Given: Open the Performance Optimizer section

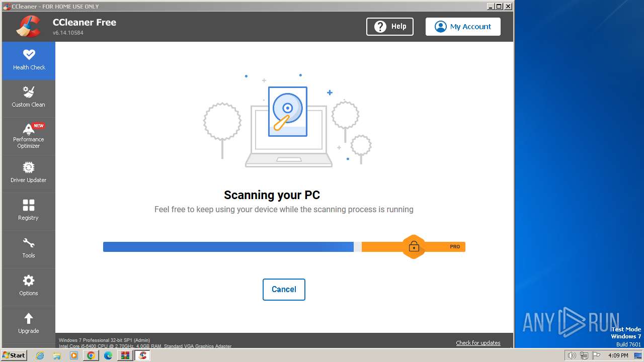Looking at the screenshot, I should [29, 136].
